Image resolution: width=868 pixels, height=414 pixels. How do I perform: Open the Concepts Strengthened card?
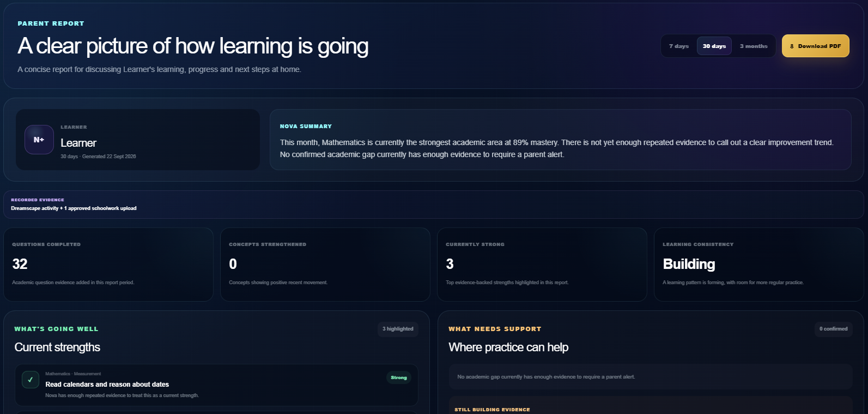325,265
